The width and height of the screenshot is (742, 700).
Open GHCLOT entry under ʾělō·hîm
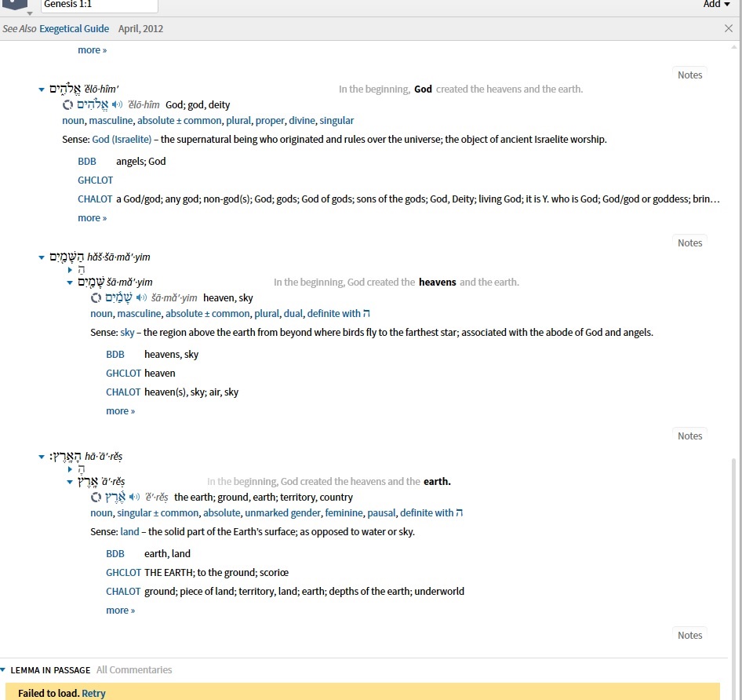[95, 180]
